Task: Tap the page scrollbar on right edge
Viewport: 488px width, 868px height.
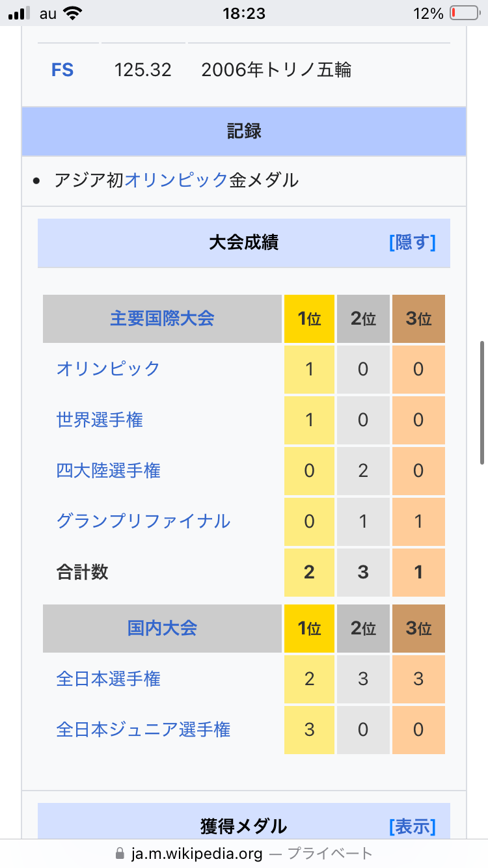Action: 482,402
